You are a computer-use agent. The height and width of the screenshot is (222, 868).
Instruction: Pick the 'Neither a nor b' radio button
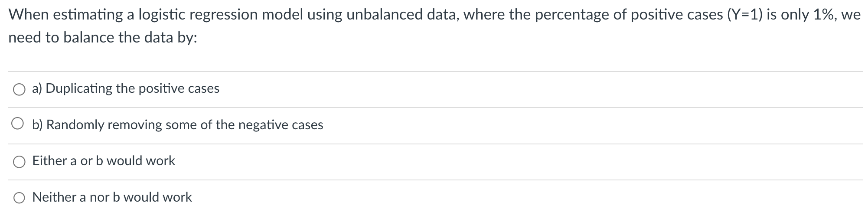19,198
